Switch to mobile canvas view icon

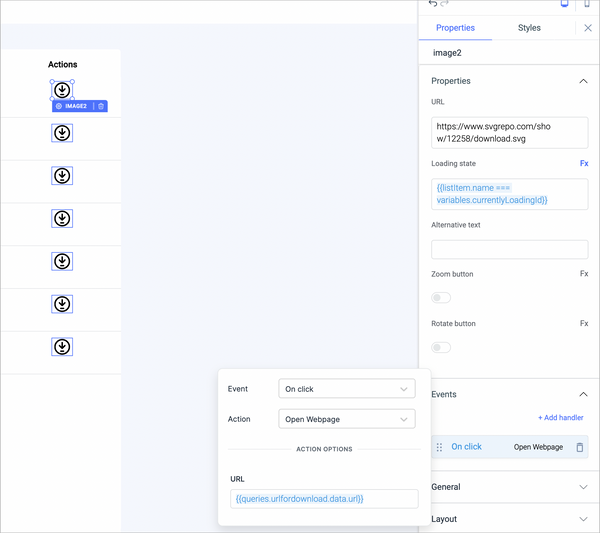587,4
